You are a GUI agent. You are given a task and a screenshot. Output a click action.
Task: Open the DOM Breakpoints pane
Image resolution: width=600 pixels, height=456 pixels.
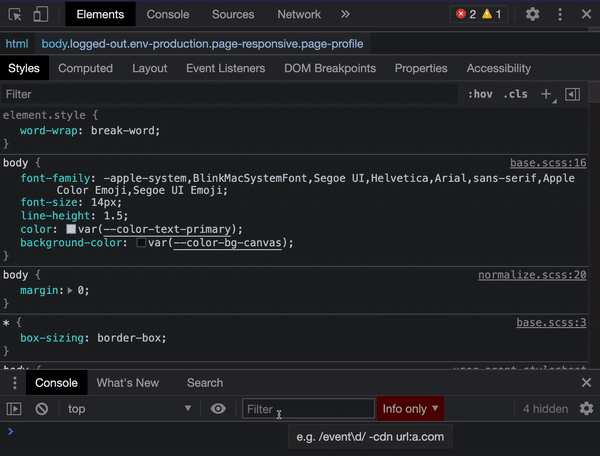pos(330,68)
